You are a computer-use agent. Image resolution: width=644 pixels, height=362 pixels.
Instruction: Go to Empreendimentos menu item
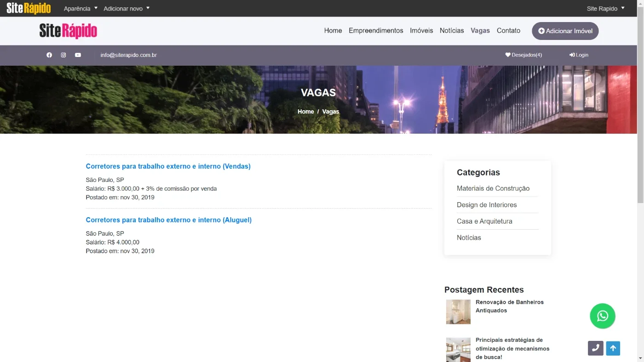376,31
